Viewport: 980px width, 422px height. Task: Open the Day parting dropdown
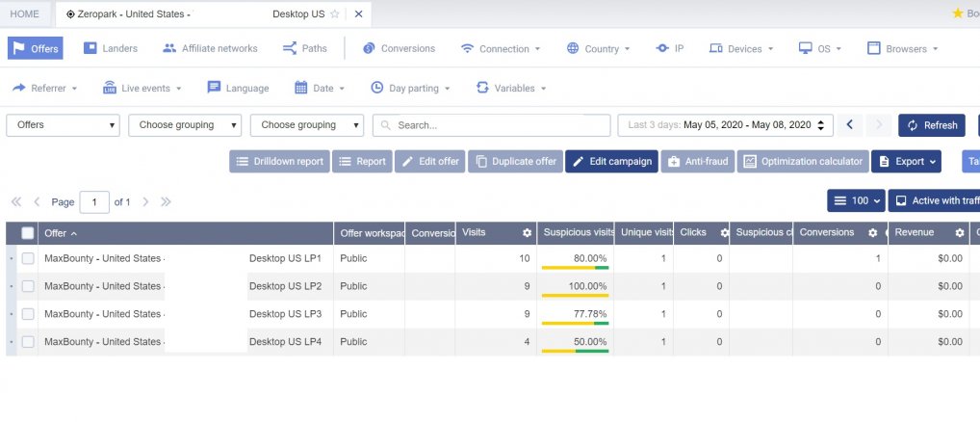click(x=410, y=88)
